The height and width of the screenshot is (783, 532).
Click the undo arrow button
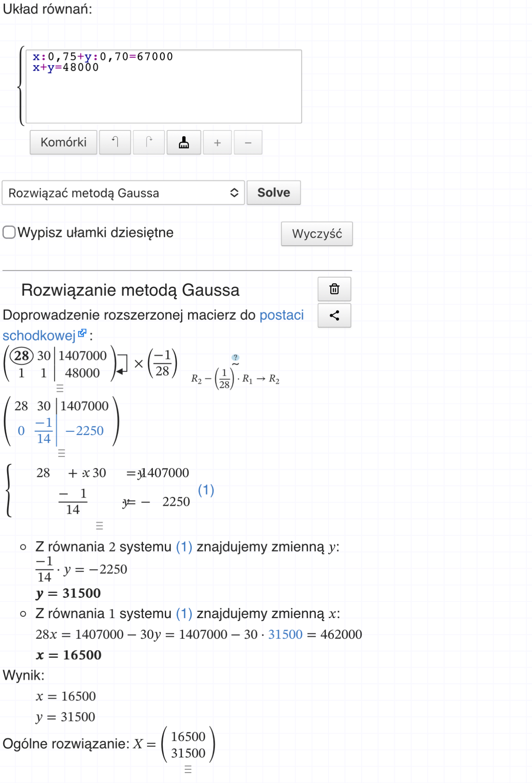(x=115, y=143)
